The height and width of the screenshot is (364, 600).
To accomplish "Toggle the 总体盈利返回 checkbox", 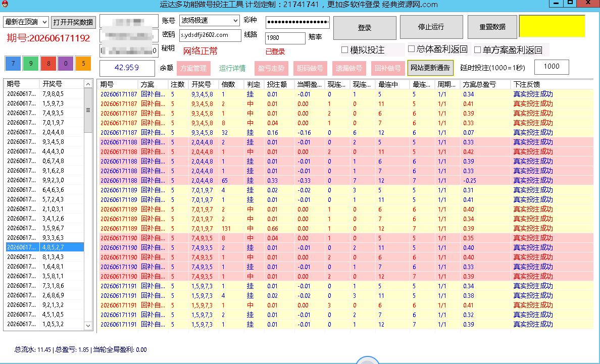I will pyautogui.click(x=411, y=48).
